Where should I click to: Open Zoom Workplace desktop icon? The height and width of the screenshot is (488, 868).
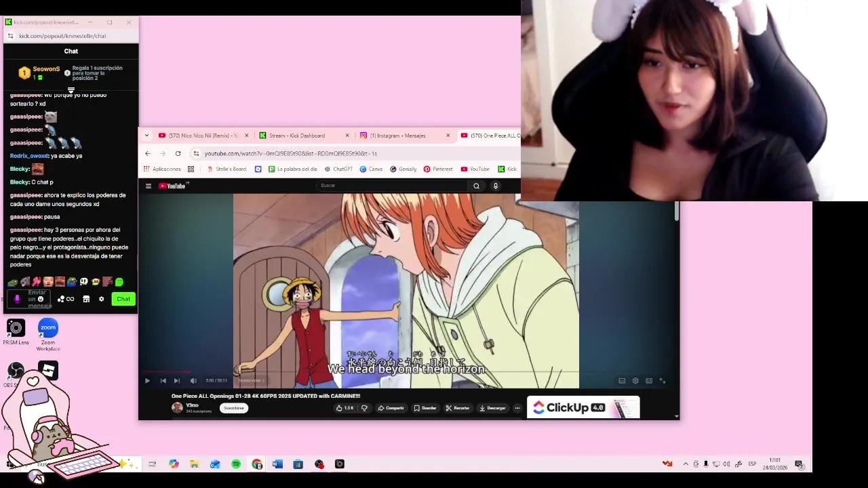[48, 335]
